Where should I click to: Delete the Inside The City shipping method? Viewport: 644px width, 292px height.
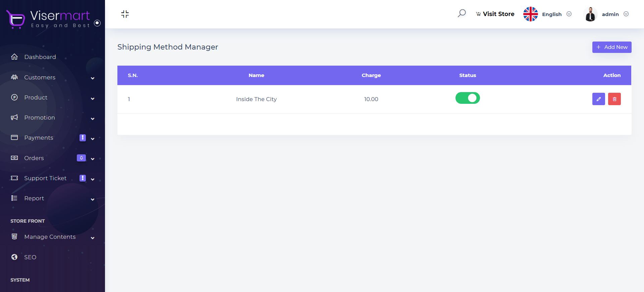614,99
